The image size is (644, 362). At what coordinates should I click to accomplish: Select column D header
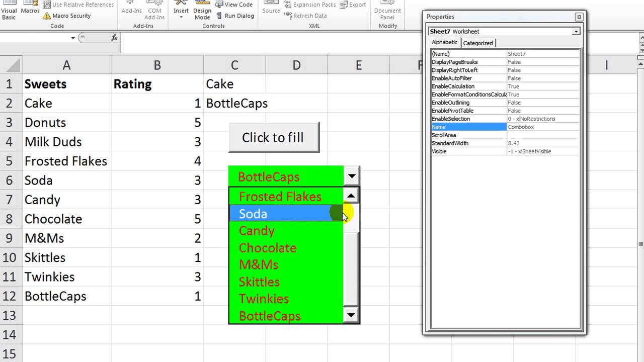coord(296,65)
